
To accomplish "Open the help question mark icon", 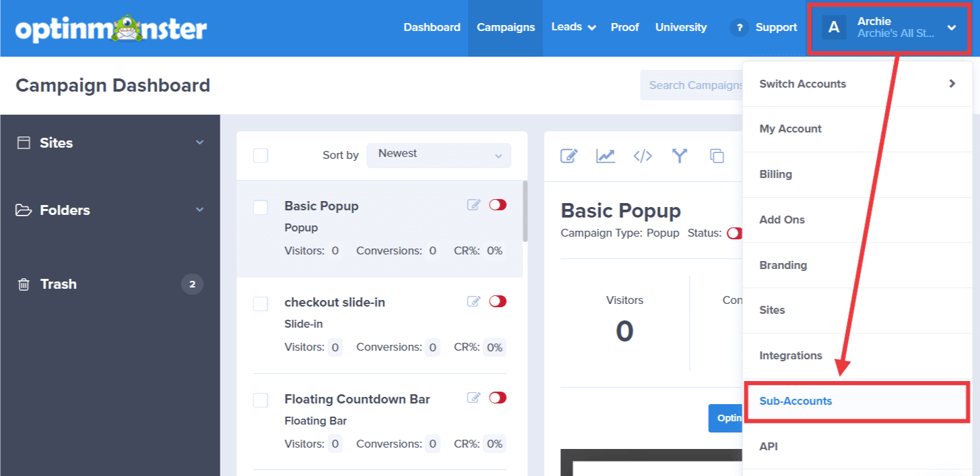I will coord(738,28).
